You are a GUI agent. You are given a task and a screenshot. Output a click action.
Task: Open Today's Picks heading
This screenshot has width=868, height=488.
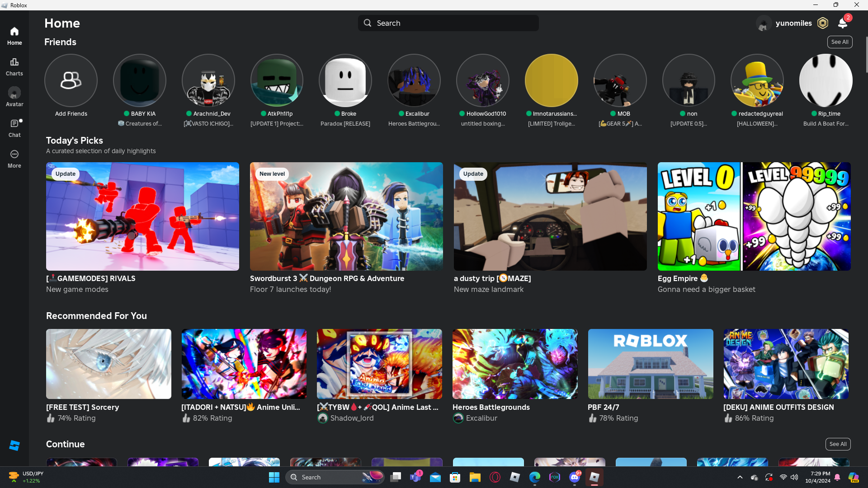(x=75, y=141)
